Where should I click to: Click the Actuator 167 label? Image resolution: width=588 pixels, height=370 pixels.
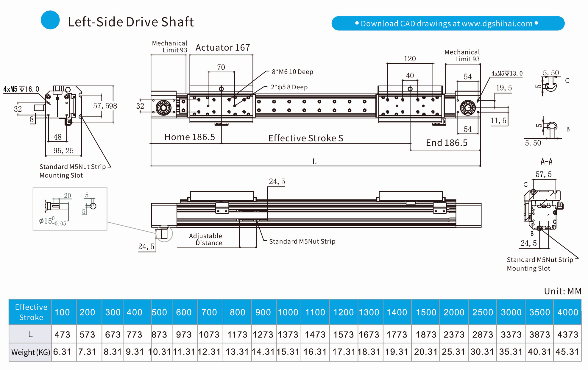pos(222,48)
